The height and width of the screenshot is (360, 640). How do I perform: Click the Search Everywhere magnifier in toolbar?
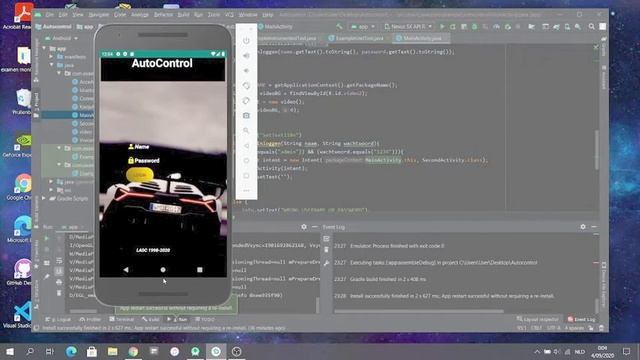(591, 27)
